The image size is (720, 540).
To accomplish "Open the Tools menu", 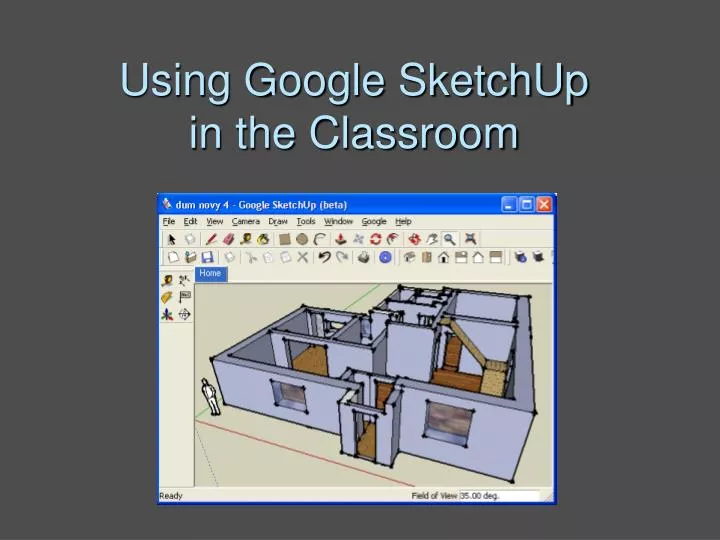I will point(306,221).
